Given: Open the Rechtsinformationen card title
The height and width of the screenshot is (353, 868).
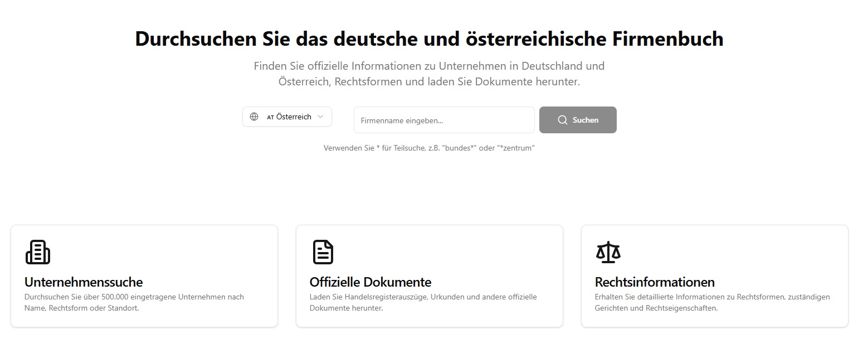Looking at the screenshot, I should point(655,282).
